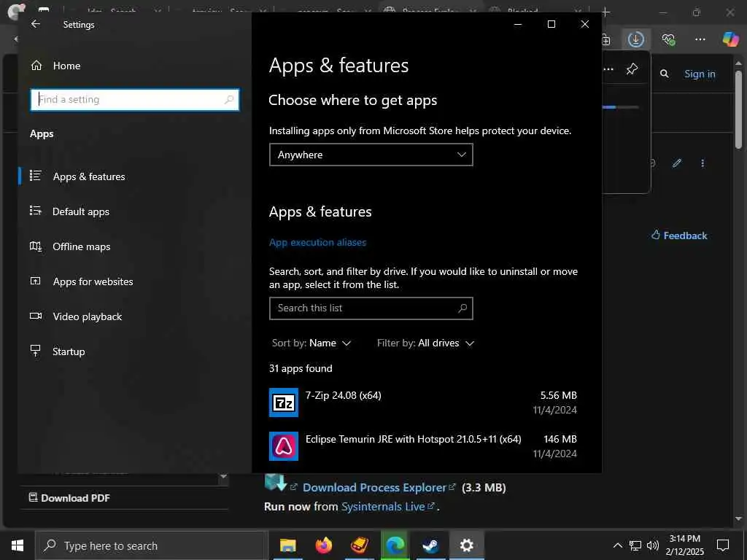Click the Feedback button on webpage
Viewport: 747px width, 560px height.
679,236
